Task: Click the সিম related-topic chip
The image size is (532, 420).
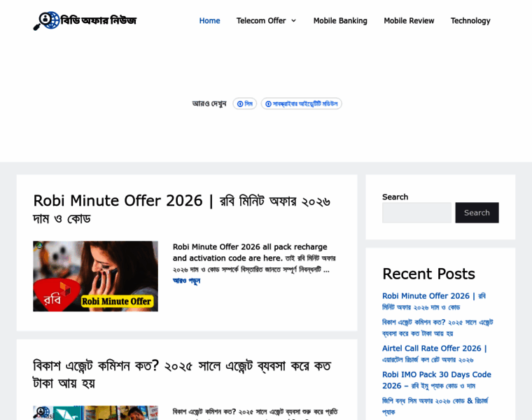Action: (x=244, y=104)
